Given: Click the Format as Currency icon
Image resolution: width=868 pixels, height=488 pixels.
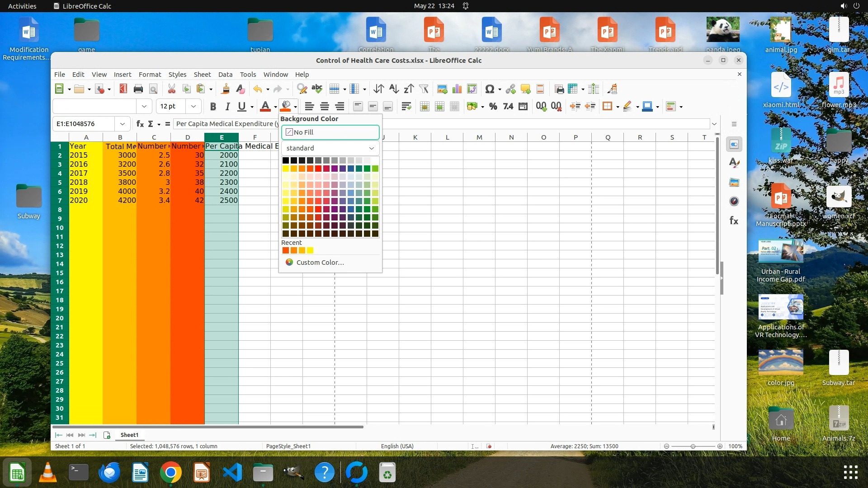Looking at the screenshot, I should (472, 107).
